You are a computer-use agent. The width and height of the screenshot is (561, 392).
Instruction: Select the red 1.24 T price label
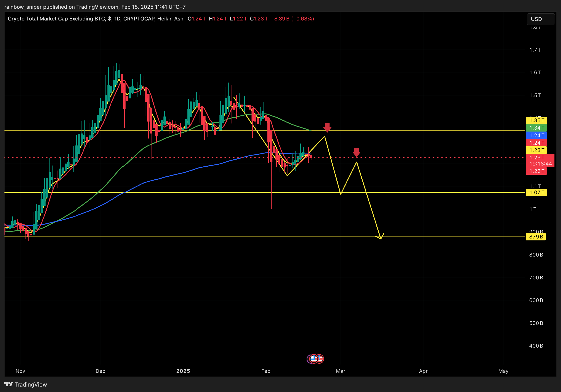(536, 143)
